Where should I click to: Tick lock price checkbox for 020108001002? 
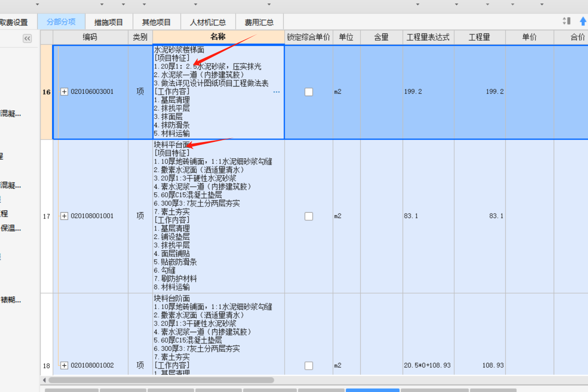point(309,365)
